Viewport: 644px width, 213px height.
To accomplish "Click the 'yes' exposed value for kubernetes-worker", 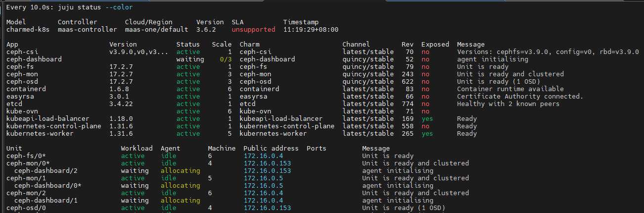I will [x=428, y=134].
